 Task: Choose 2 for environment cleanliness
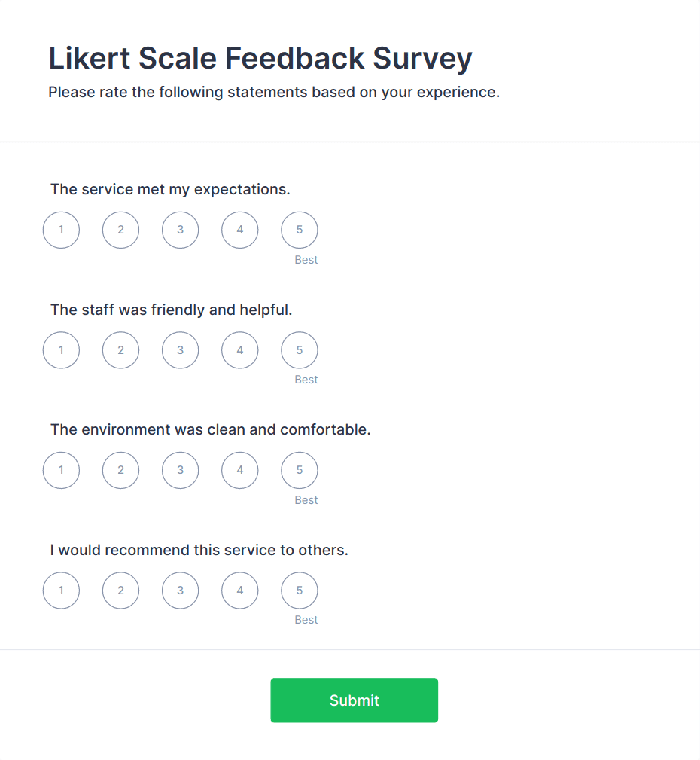pos(120,470)
